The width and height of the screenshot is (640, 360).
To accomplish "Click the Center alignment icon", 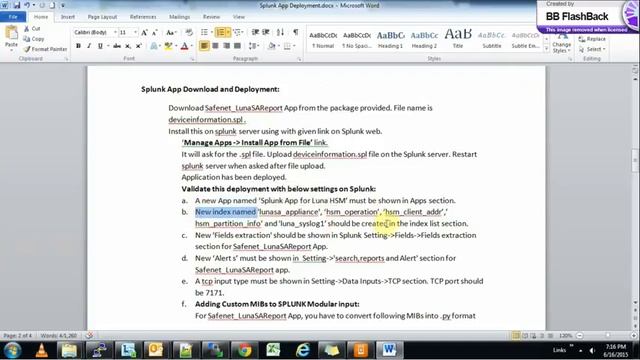I will coord(215,46).
